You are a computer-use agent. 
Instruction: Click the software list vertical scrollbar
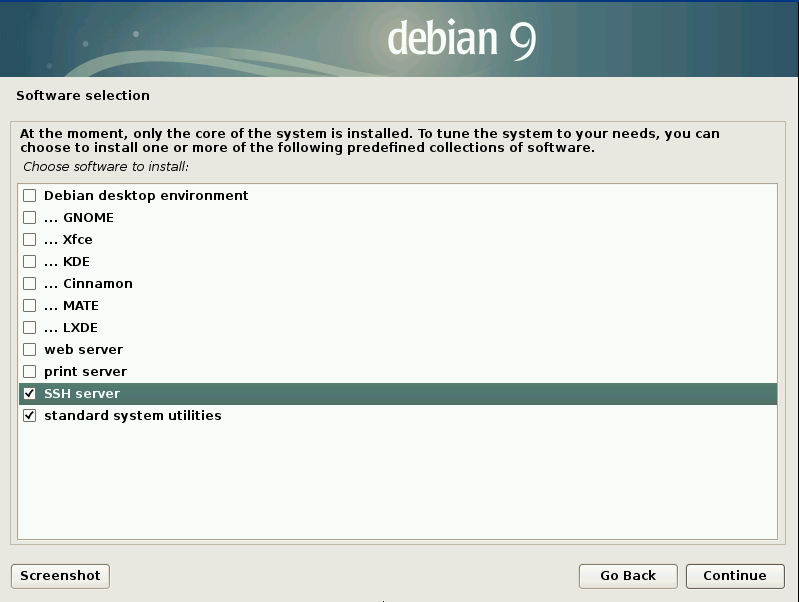[x=772, y=360]
